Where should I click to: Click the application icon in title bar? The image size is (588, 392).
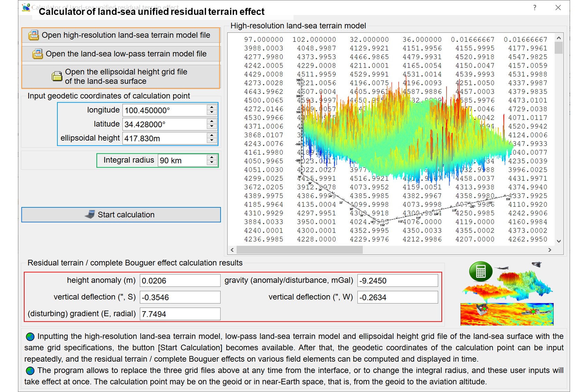coord(26,8)
